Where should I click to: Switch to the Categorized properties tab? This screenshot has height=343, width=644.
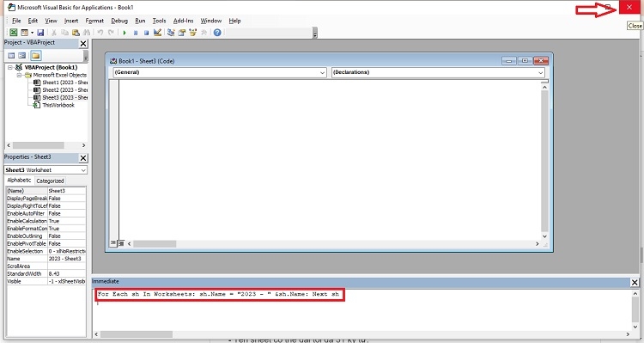(50, 181)
